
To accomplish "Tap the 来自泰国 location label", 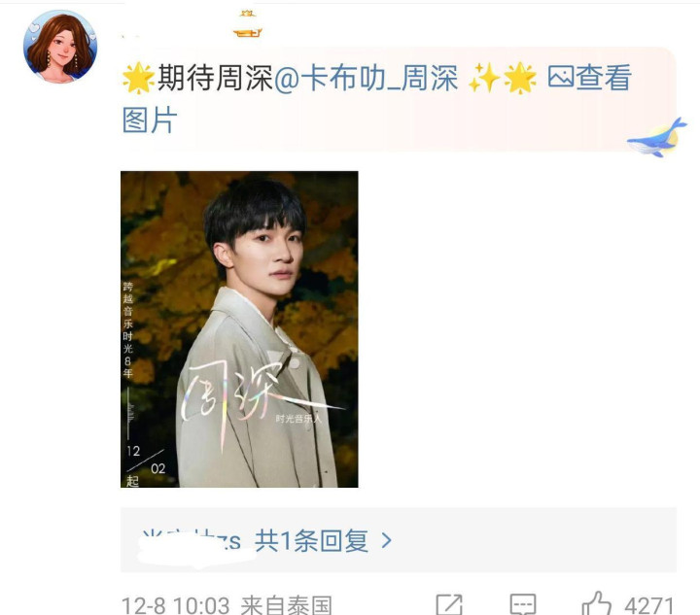I will click(286, 606).
